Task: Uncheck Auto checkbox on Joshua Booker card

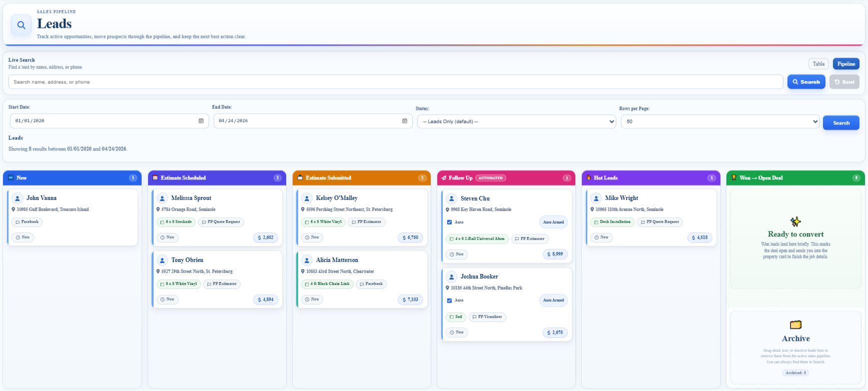Action: [x=449, y=300]
